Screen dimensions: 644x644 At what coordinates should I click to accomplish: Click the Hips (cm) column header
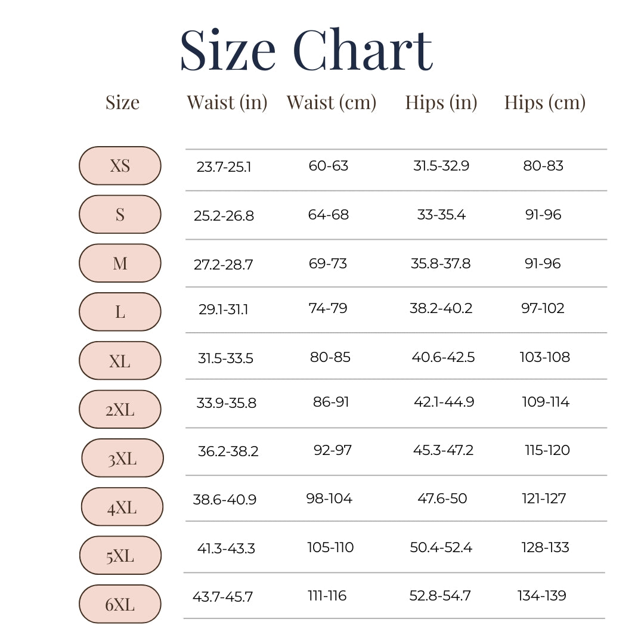point(545,103)
